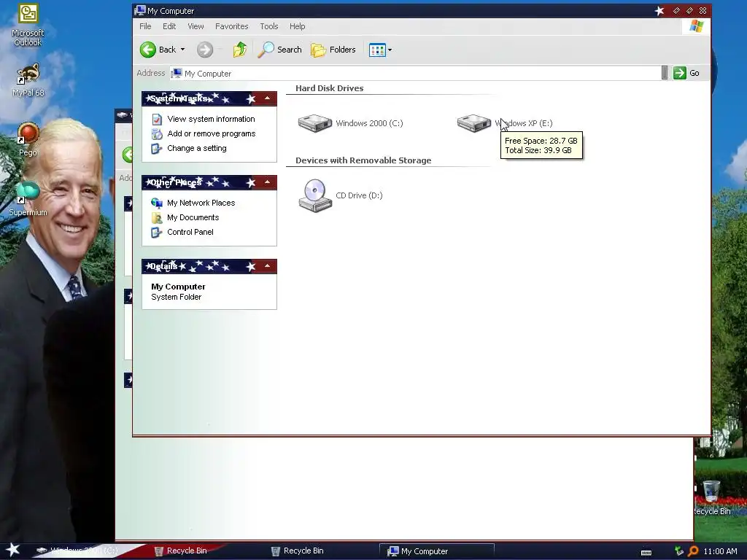This screenshot has width=747, height=560.
Task: Click Add or remove programs link
Action: point(211,134)
